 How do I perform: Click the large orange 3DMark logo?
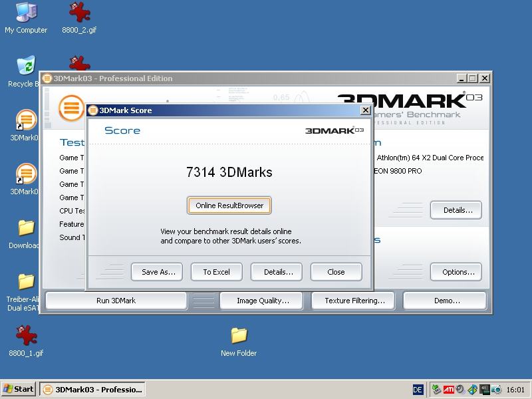(71, 108)
